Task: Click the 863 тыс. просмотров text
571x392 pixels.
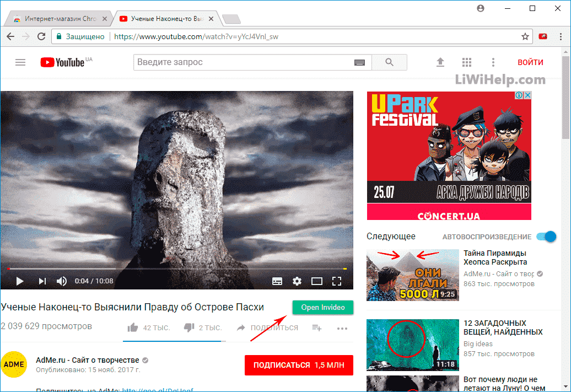Action: click(499, 284)
